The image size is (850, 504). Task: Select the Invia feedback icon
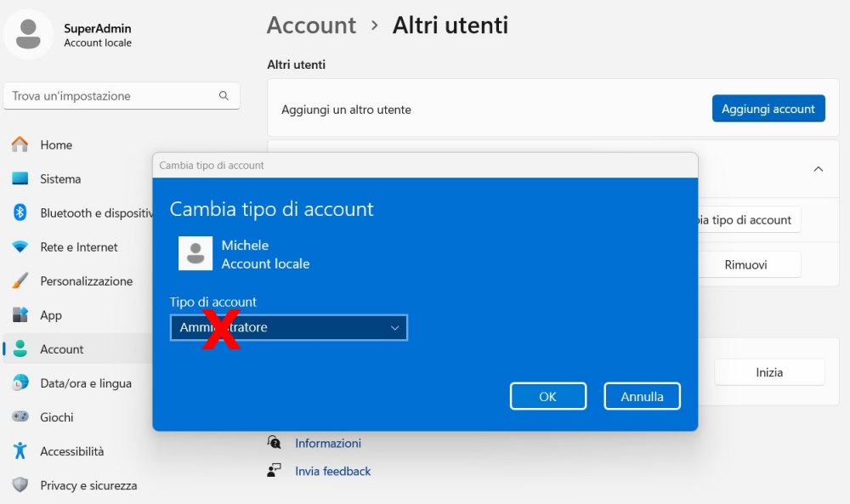(x=274, y=470)
